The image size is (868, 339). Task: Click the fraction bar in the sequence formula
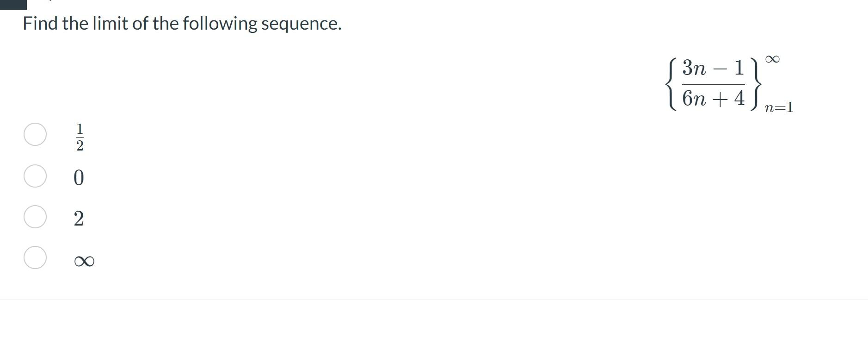click(x=713, y=84)
